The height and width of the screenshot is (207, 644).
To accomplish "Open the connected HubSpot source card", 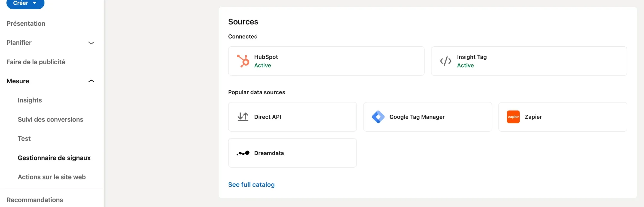I will (x=326, y=61).
